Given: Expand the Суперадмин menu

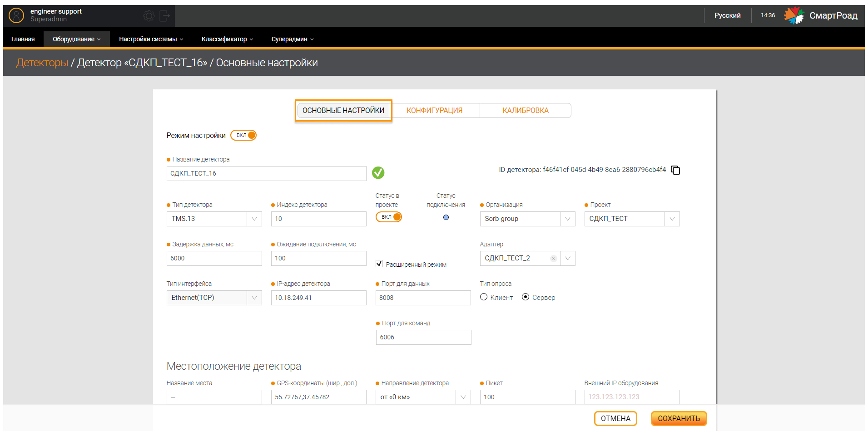Looking at the screenshot, I should tap(293, 39).
